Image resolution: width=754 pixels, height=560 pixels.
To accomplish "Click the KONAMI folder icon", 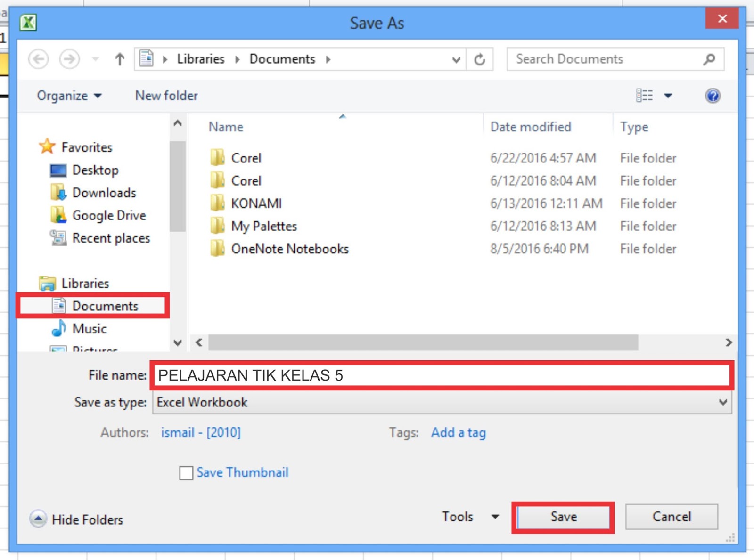I will (x=217, y=203).
